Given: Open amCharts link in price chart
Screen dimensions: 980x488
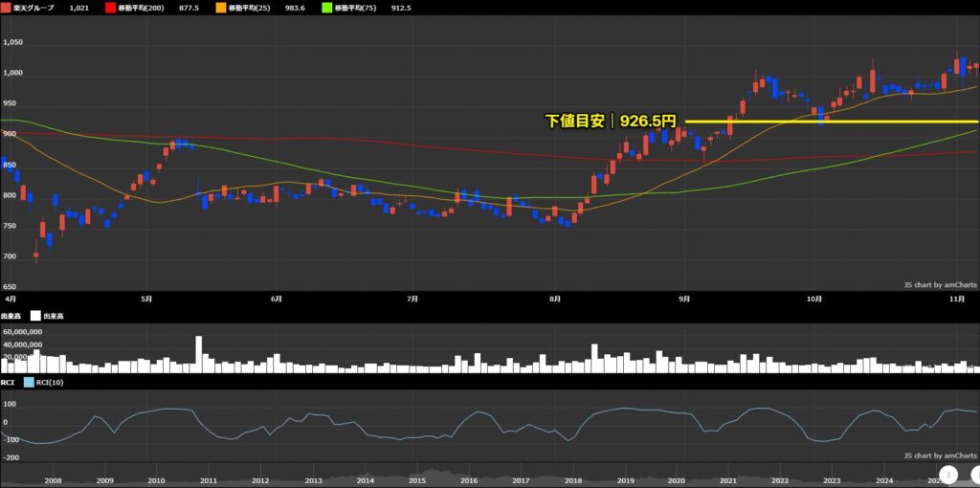Looking at the screenshot, I should (940, 284).
